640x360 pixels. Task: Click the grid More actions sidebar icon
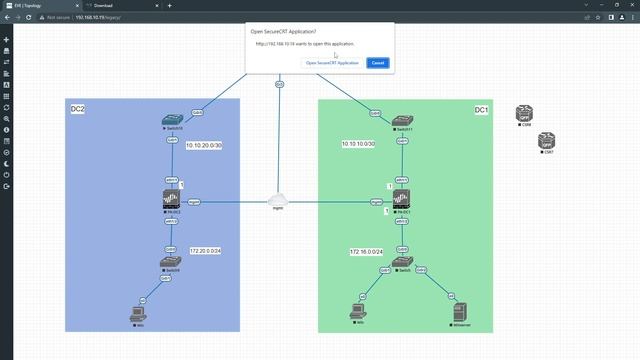pos(6,96)
